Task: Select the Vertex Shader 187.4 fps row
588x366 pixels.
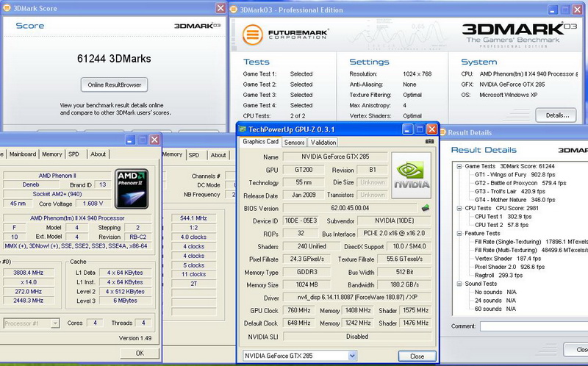Action: coord(508,259)
